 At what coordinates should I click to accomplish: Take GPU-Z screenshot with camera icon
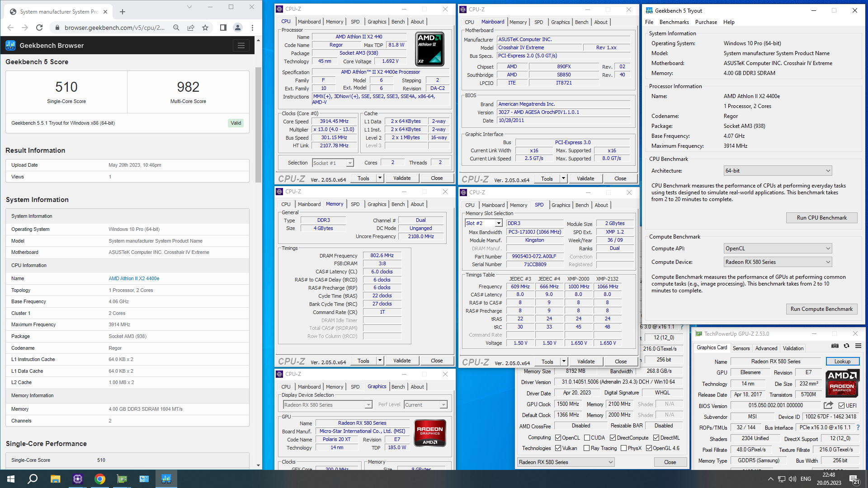tap(835, 346)
